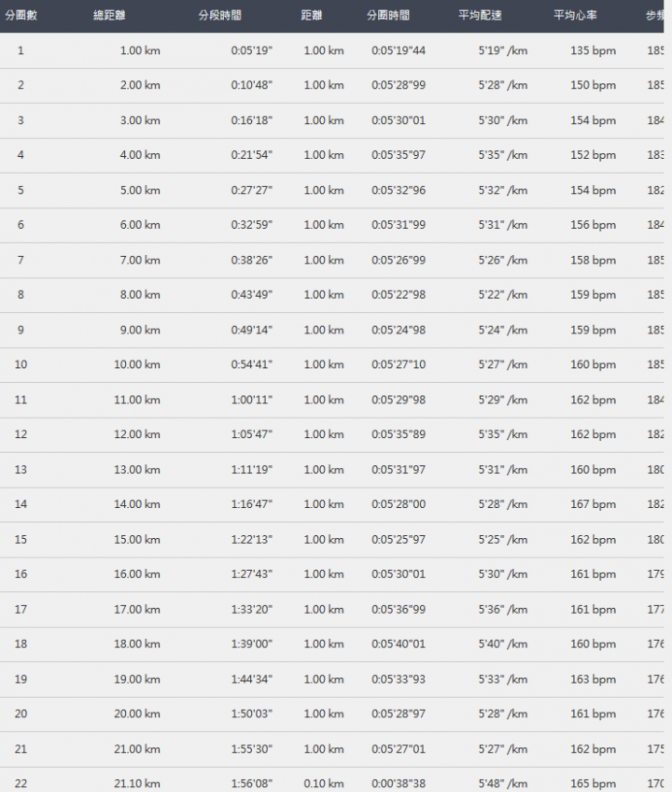Image resolution: width=672 pixels, height=792 pixels.
Task: Click the 距離 column header
Action: tap(312, 16)
